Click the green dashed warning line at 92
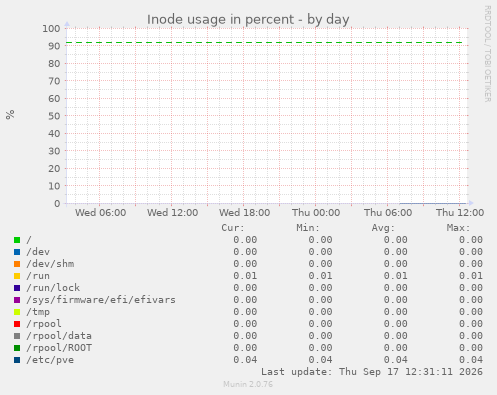The height and width of the screenshot is (395, 497). 264,43
